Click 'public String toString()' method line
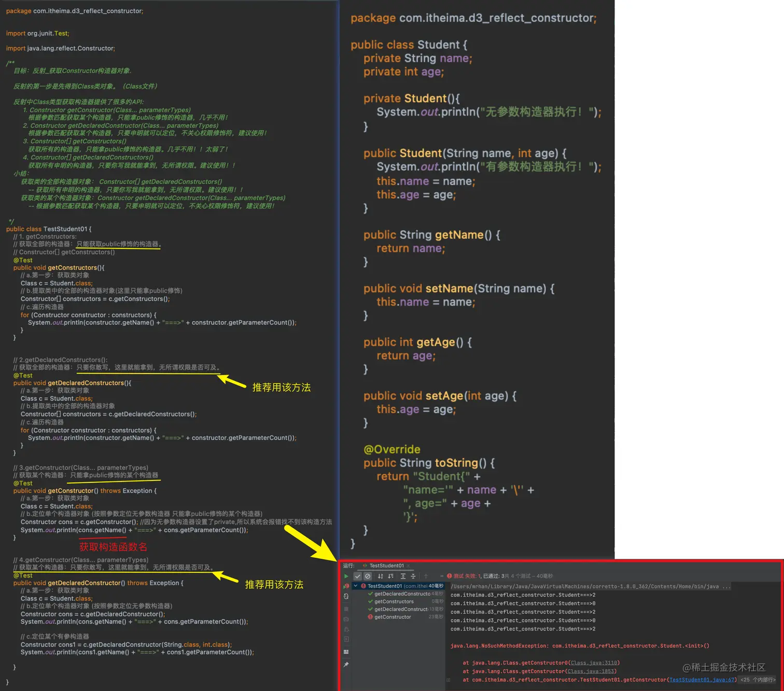This screenshot has width=784, height=691. (x=429, y=463)
